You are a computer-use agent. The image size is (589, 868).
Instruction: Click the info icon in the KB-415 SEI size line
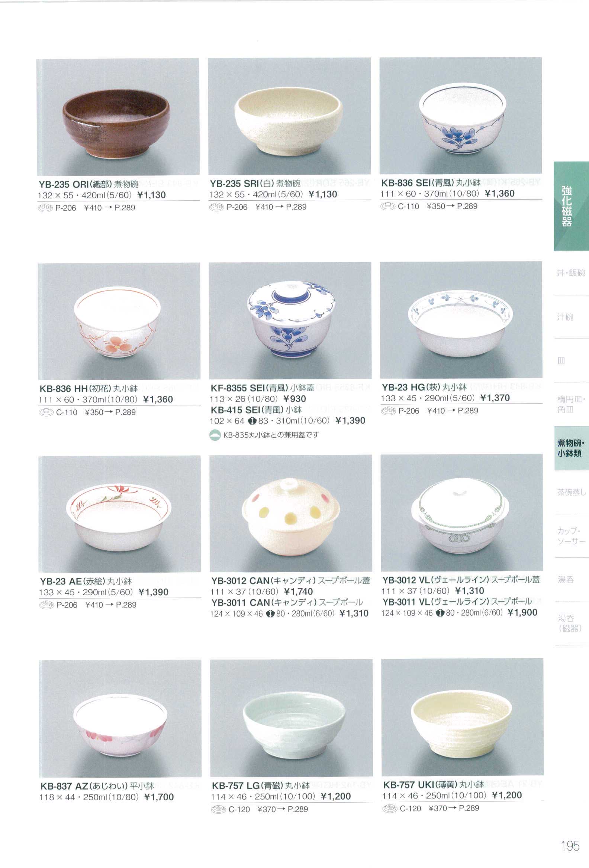[252, 421]
